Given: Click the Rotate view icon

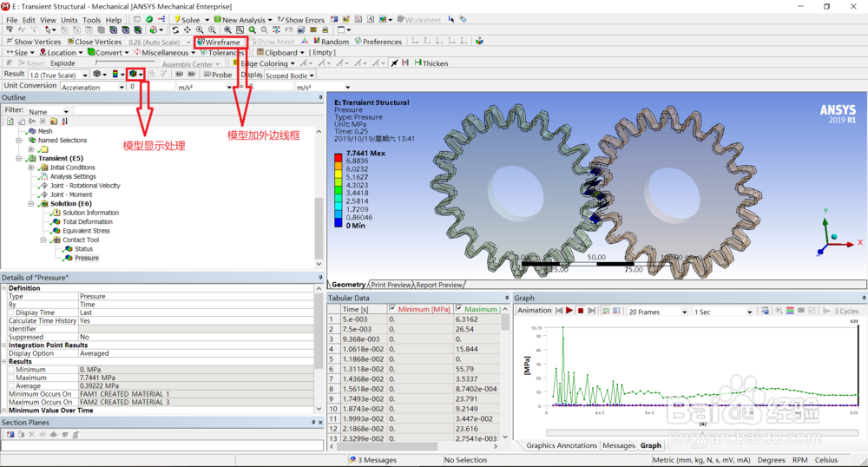Looking at the screenshot, I should [x=175, y=30].
